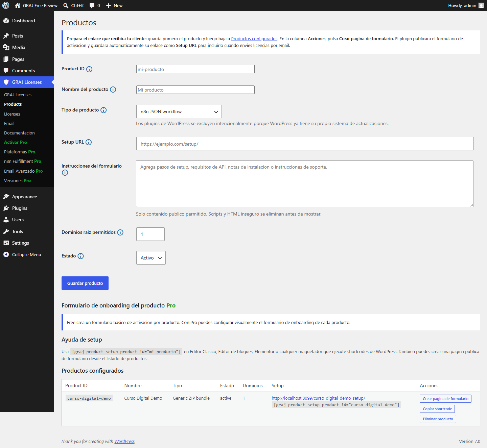Image resolution: width=487 pixels, height=448 pixels.
Task: Open the Tipo de producto dropdown
Action: tap(179, 111)
